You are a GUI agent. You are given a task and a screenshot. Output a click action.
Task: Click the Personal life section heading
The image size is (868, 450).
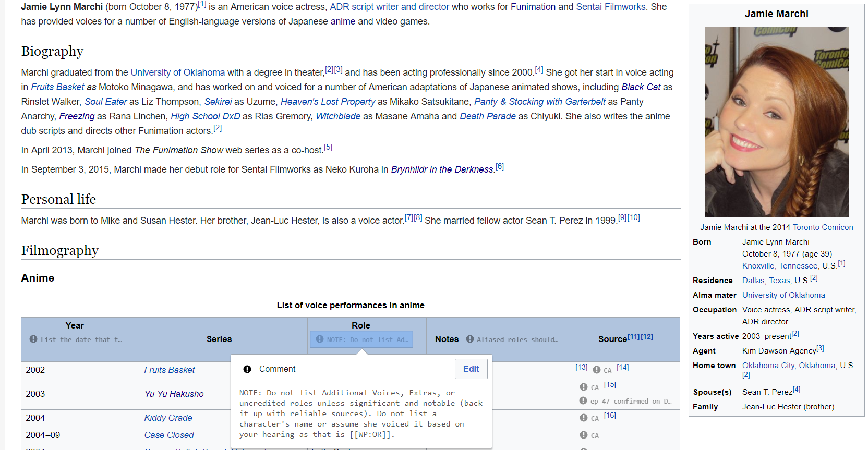pos(58,199)
